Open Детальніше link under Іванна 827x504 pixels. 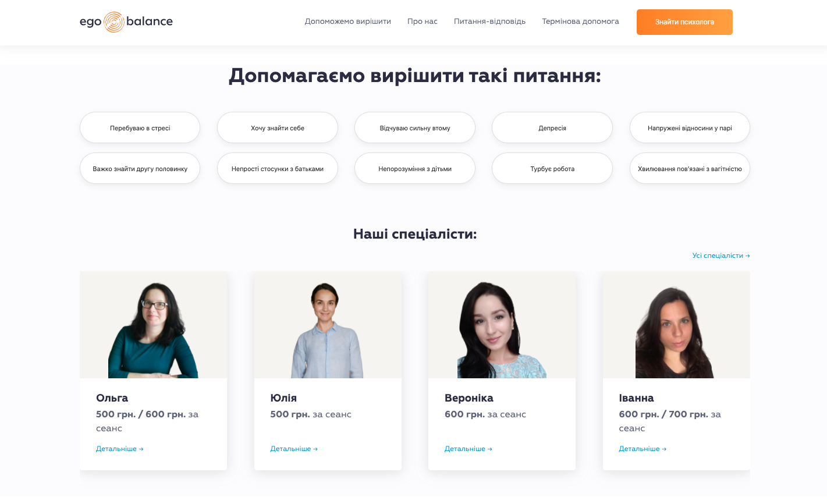(x=643, y=449)
